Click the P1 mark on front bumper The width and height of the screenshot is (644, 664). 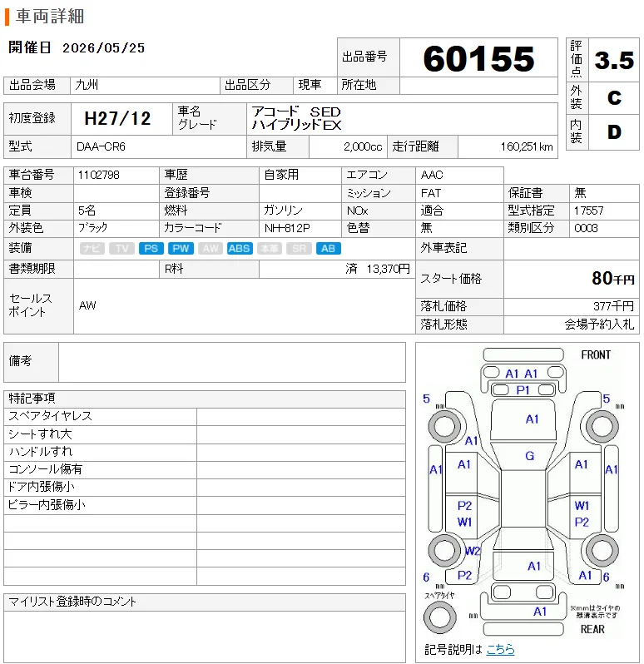523,390
